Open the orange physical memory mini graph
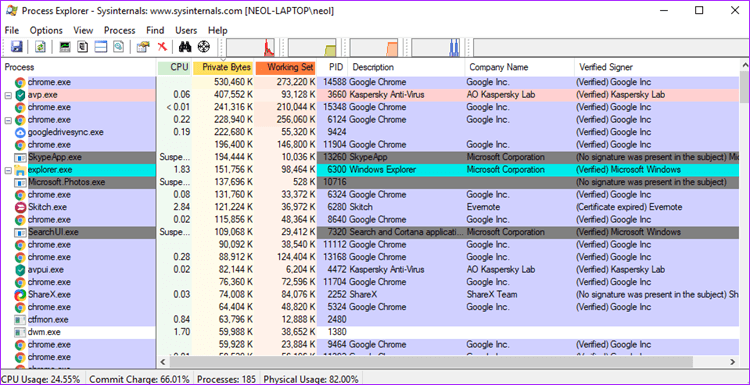Viewport: 750px width, 385px height. point(374,48)
